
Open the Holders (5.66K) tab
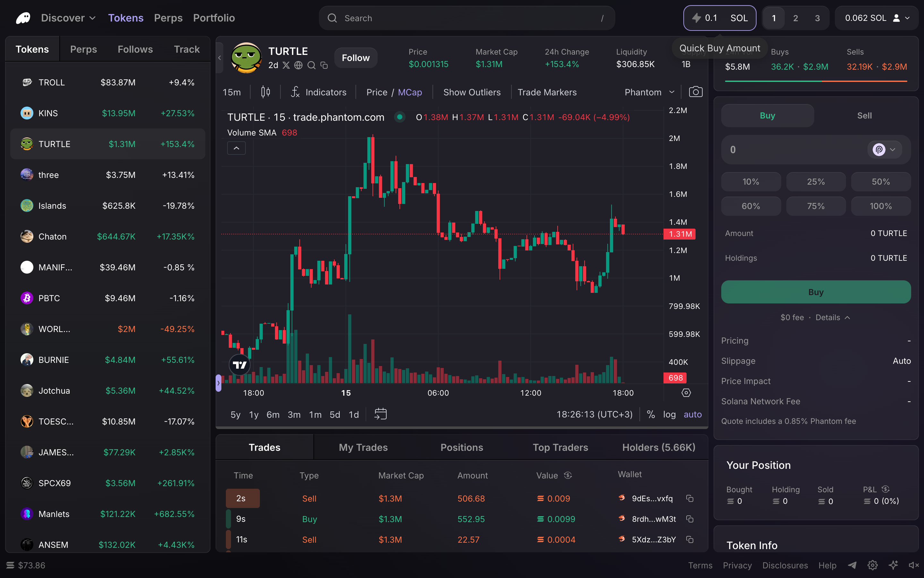(659, 447)
